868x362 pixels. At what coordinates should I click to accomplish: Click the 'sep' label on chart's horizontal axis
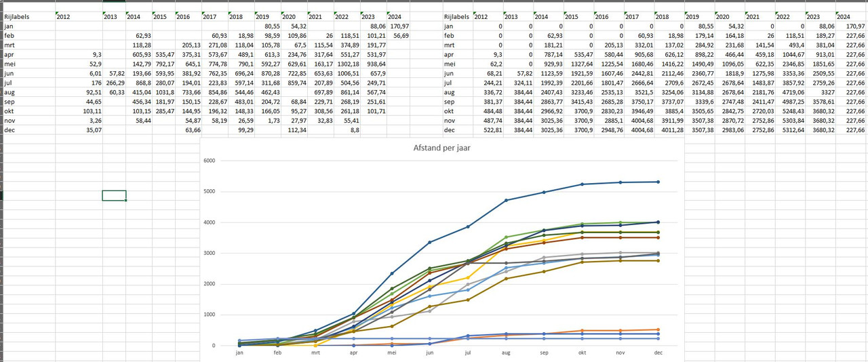tap(543, 353)
